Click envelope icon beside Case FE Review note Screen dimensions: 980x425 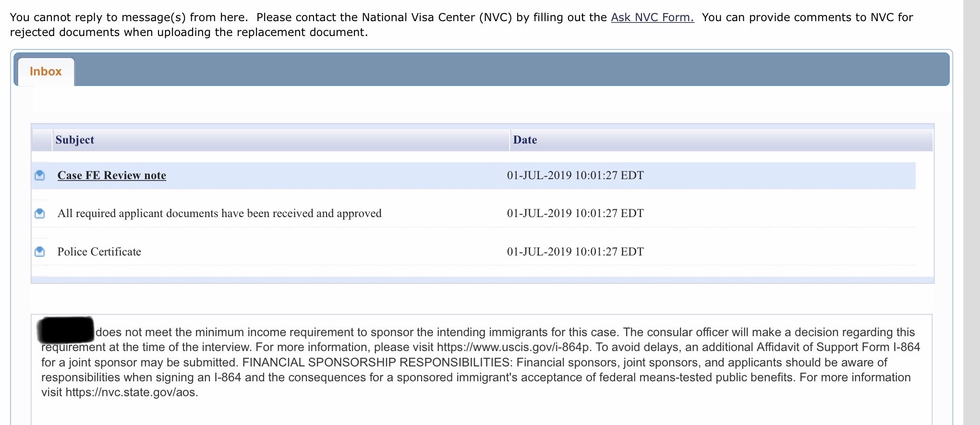[x=40, y=175]
